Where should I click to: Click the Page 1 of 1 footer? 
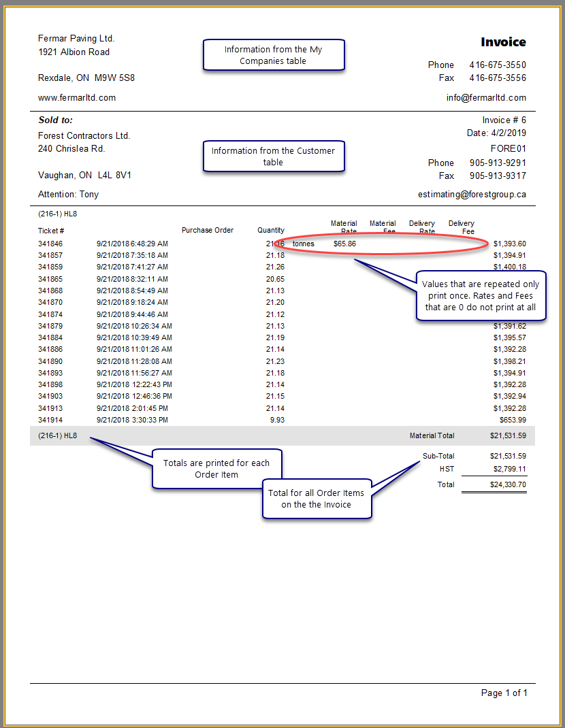click(504, 693)
